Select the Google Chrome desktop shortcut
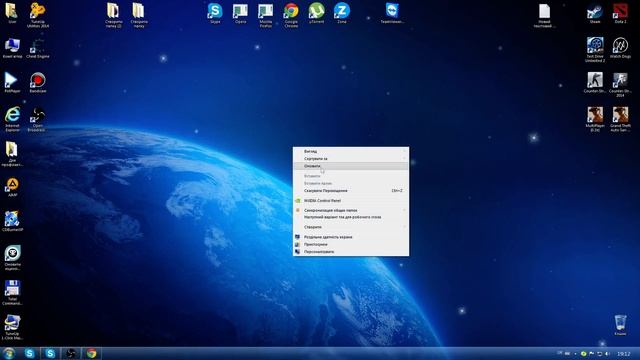Screen dimensions: 640x360 [291, 15]
